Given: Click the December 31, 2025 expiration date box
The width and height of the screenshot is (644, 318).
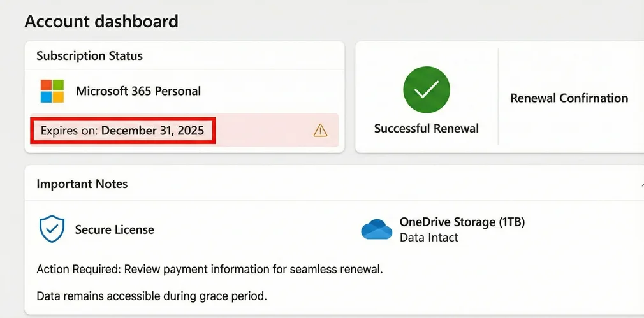Looking at the screenshot, I should 152,131.
